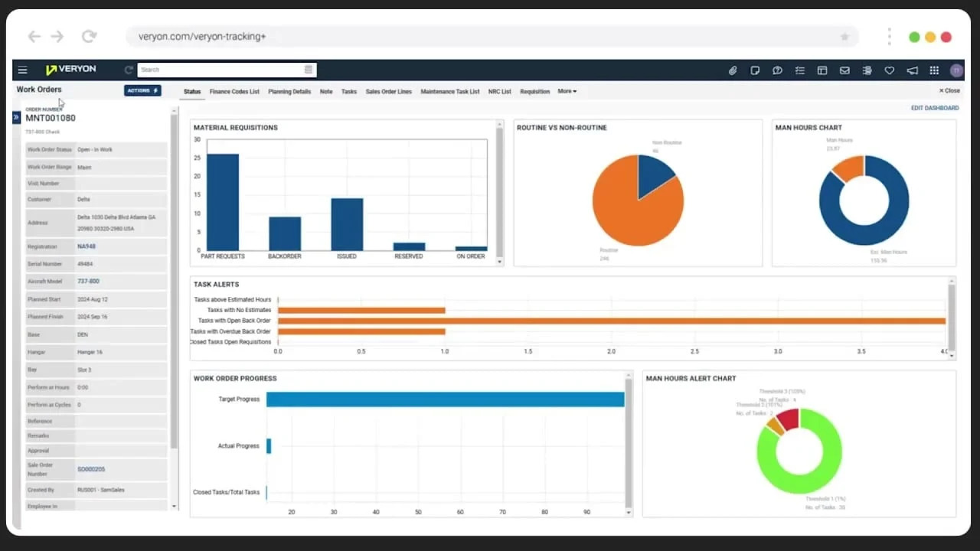Click the Edit Dashboard link
The height and width of the screenshot is (551, 980).
[x=935, y=108]
